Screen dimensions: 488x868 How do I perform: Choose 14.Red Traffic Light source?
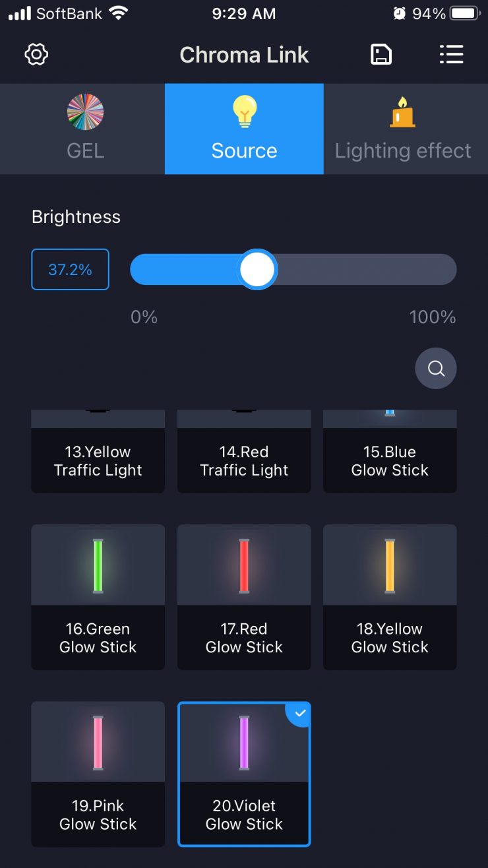point(244,460)
